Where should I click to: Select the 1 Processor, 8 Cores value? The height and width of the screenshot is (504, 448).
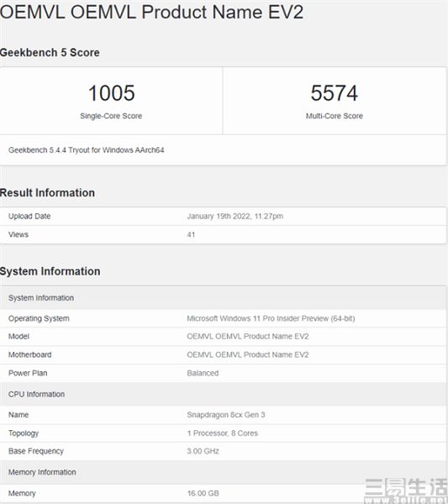pyautogui.click(x=223, y=433)
